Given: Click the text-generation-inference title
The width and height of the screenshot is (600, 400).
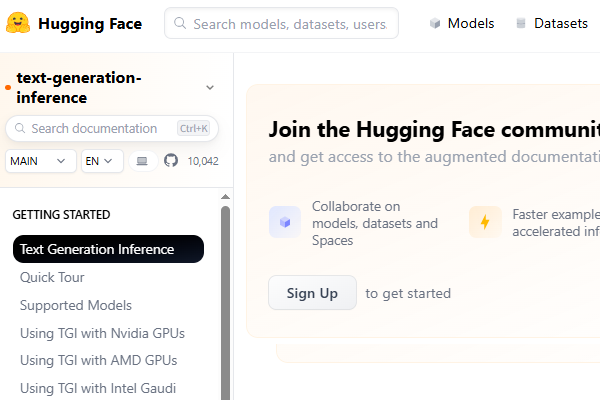Looking at the screenshot, I should tap(79, 88).
